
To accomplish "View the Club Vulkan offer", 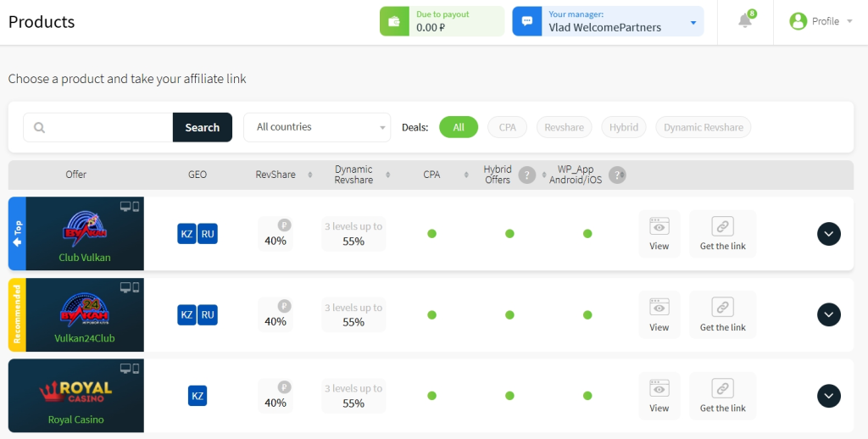I will [x=659, y=234].
